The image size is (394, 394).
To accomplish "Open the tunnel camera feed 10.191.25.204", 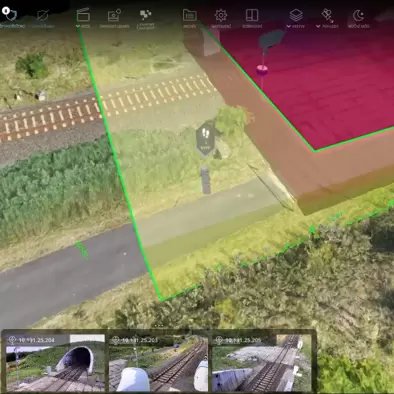I will 55,363.
